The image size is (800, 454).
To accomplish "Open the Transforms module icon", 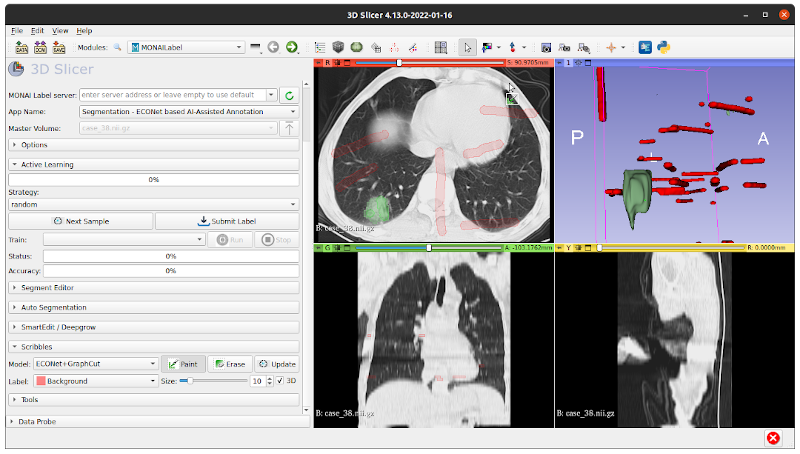I will [376, 47].
